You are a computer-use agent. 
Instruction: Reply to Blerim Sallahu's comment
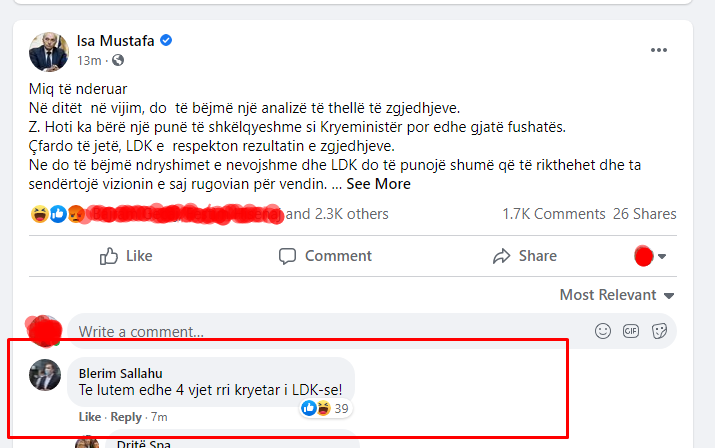pyautogui.click(x=126, y=416)
